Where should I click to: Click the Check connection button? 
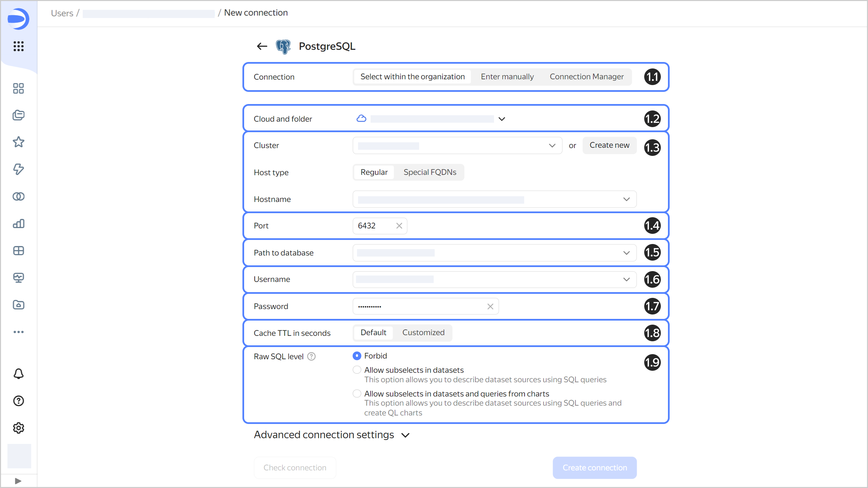click(x=295, y=468)
